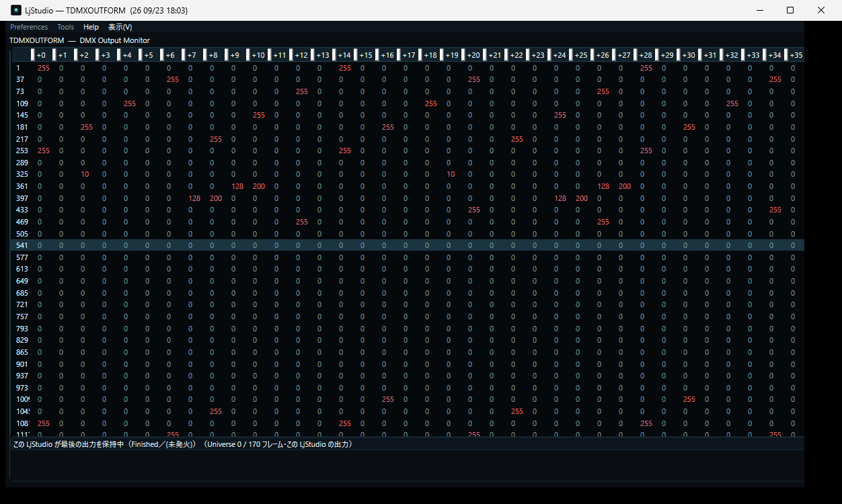The image size is (842, 504).
Task: Click value 255 in row 37, column +6
Action: (x=173, y=79)
